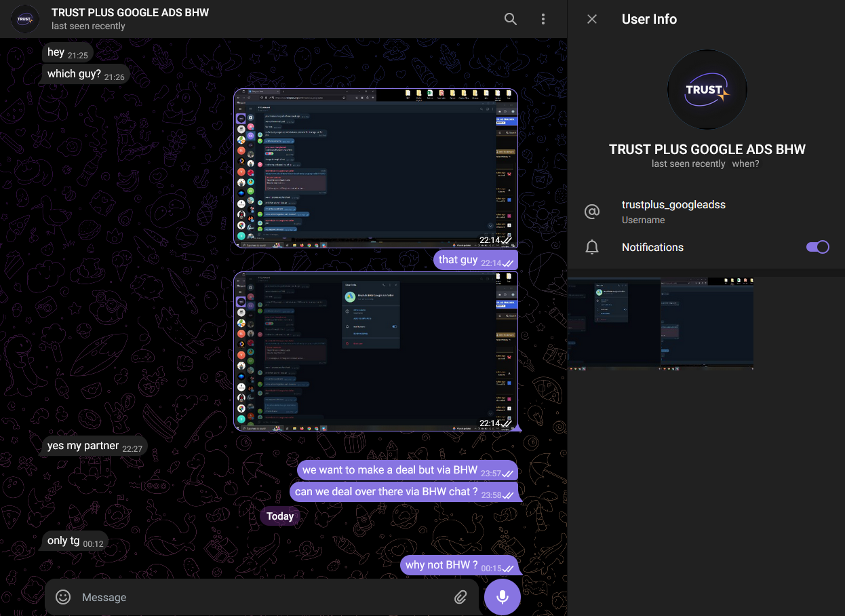Open the three-dot chat options menu
845x616 pixels.
point(543,19)
